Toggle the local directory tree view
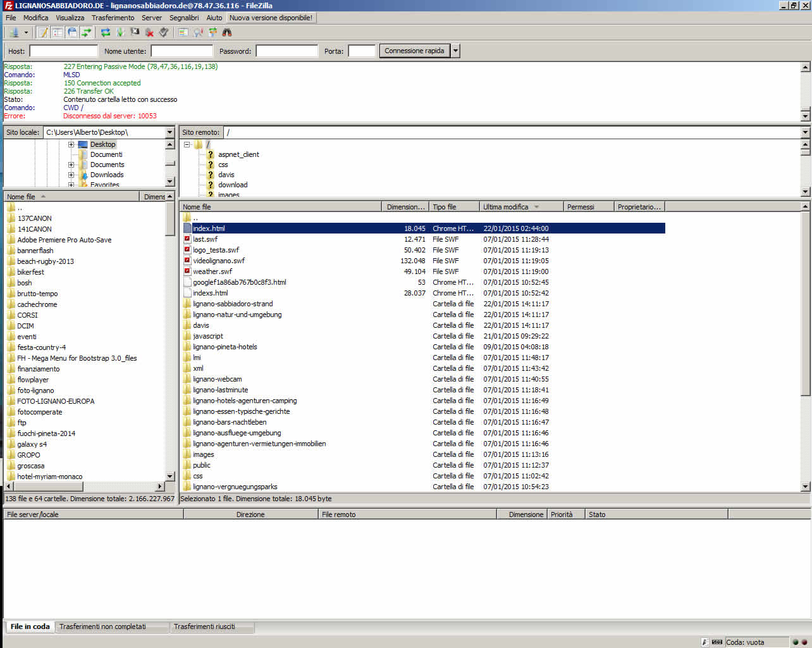Viewport: 812px width, 648px height. [58, 32]
